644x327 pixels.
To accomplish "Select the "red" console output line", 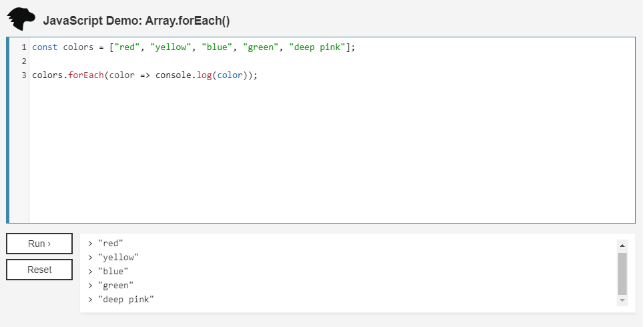I will (x=111, y=244).
